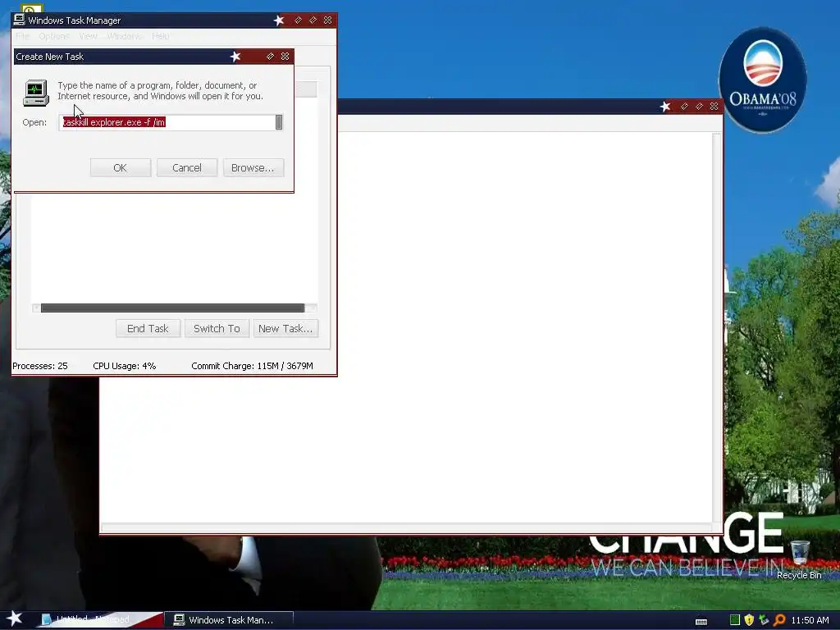Close the Windows Task Manager window
Image resolution: width=840 pixels, height=630 pixels.
coord(328,21)
